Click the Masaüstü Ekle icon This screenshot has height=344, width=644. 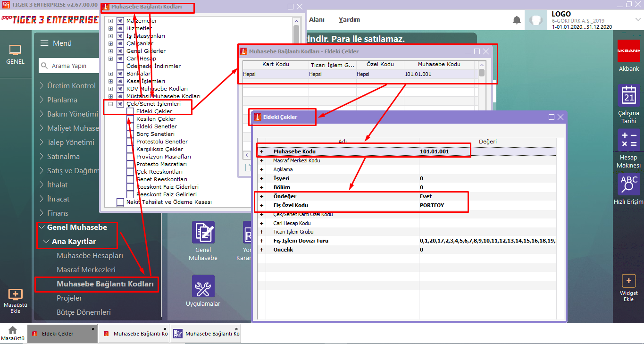16,294
